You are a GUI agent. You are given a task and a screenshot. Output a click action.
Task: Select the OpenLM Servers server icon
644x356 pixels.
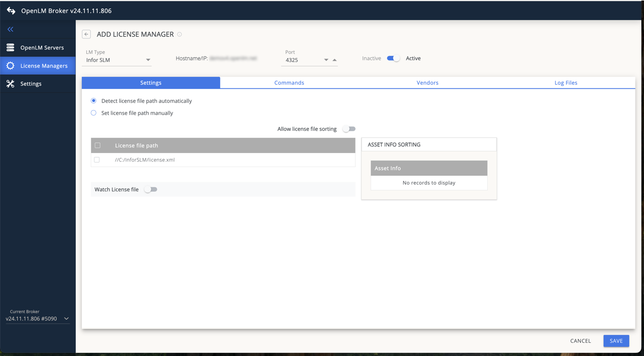pos(10,47)
